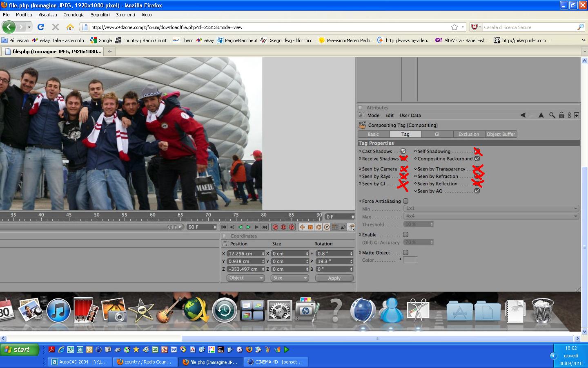Open the Libero bookmark link

(183, 40)
